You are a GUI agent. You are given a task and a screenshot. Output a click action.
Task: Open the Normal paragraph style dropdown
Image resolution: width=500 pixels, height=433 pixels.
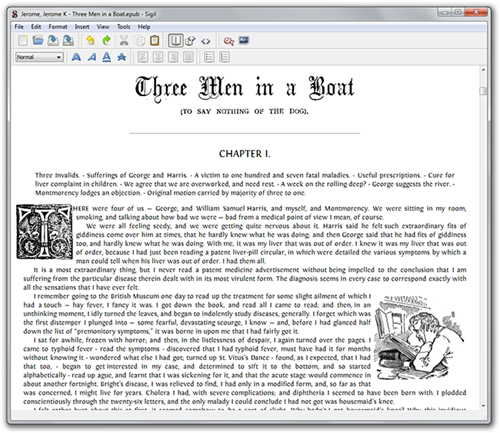[39, 57]
